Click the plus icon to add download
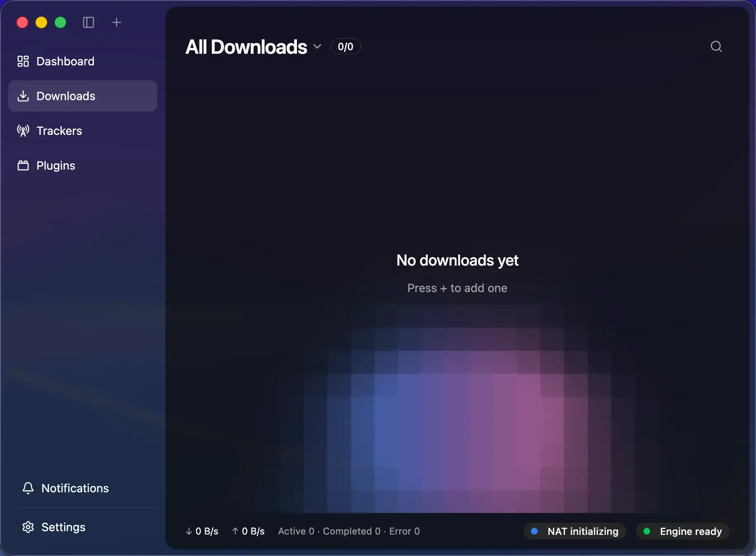Screen dimensions: 756x556 tap(117, 22)
